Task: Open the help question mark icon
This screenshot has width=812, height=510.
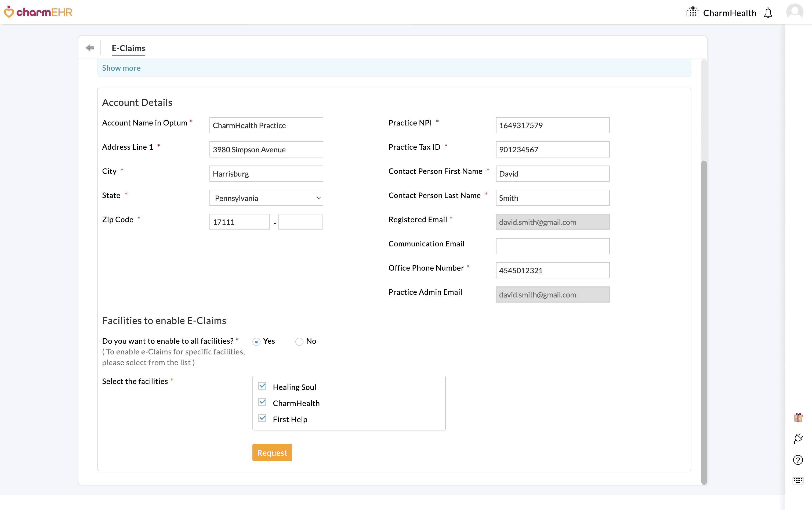Action: (798, 460)
